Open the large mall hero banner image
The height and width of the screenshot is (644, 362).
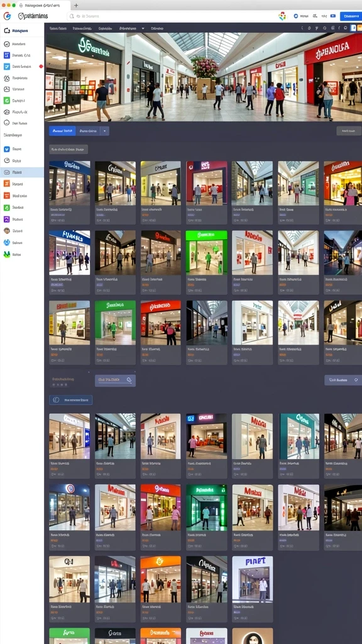pos(203,77)
